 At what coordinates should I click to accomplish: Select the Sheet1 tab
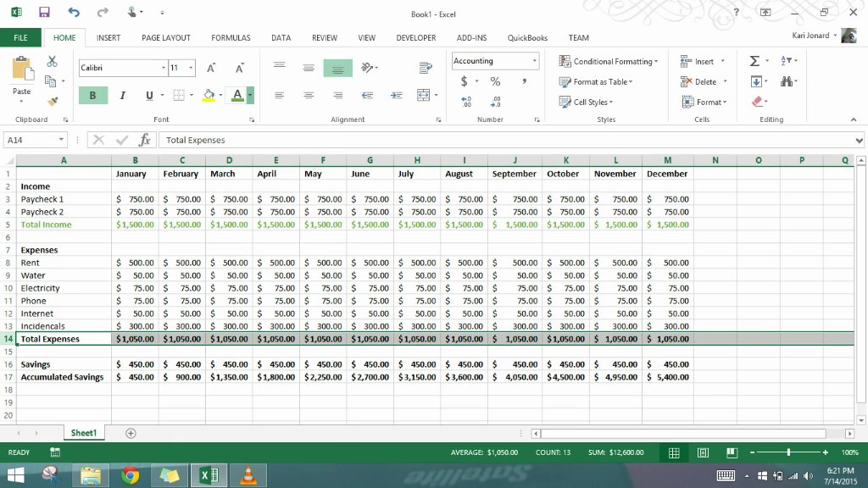83,432
